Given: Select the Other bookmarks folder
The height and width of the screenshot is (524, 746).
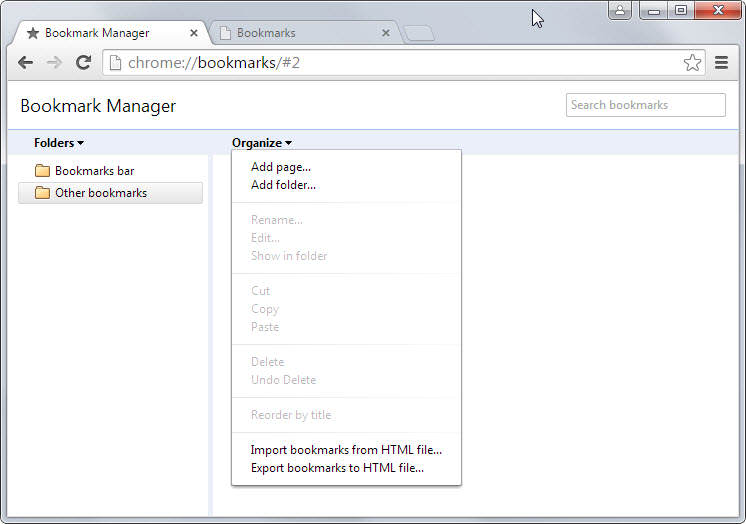Looking at the screenshot, I should click(100, 193).
